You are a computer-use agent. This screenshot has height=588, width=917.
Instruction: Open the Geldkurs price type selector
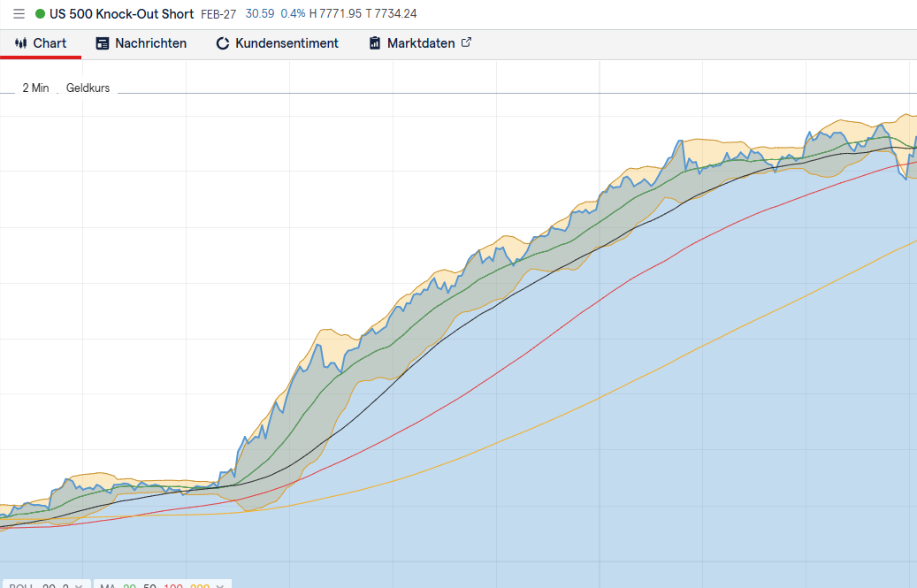[88, 88]
